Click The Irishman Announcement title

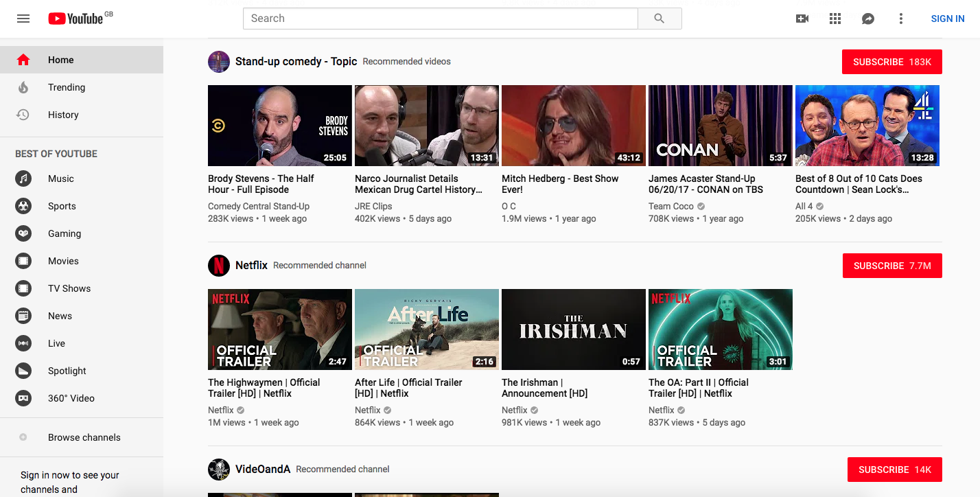click(x=545, y=388)
